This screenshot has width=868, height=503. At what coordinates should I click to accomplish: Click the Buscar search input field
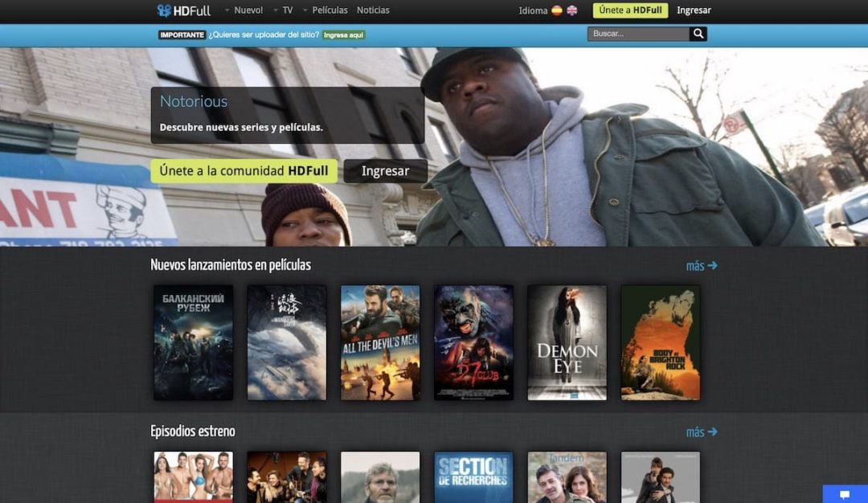coord(637,34)
